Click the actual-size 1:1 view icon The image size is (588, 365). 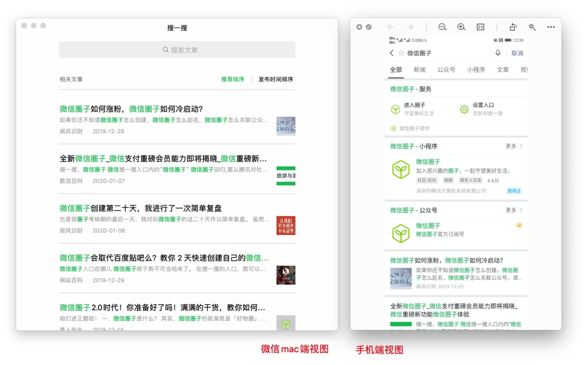(x=480, y=27)
